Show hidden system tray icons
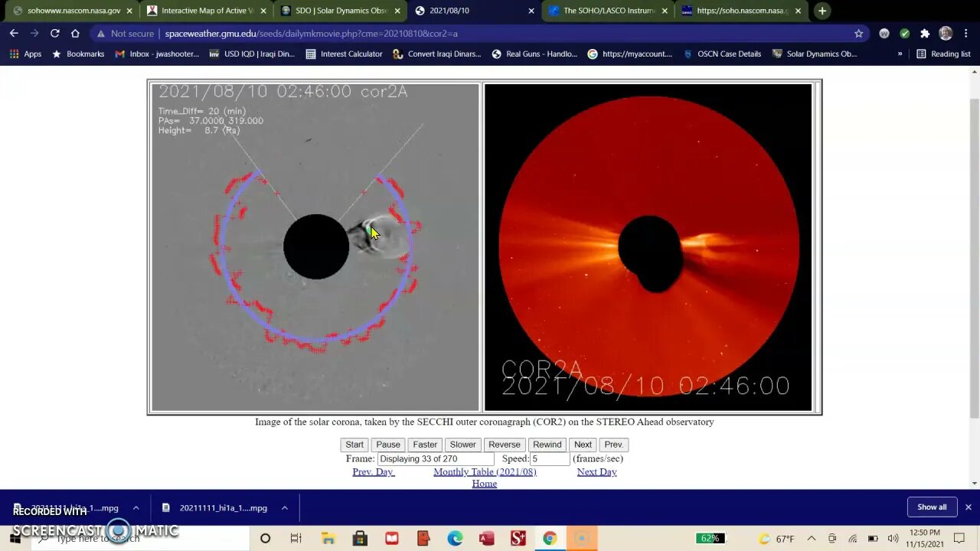The height and width of the screenshot is (551, 980). [x=812, y=539]
